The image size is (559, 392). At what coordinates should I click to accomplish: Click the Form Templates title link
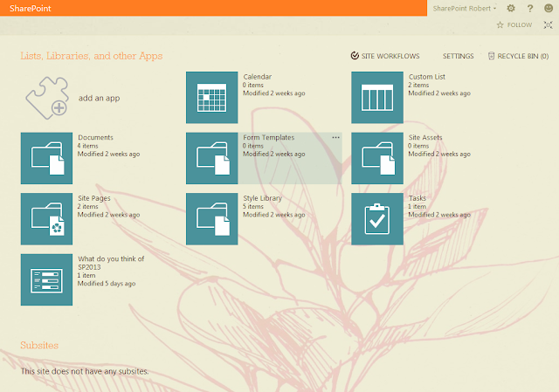[x=269, y=137]
